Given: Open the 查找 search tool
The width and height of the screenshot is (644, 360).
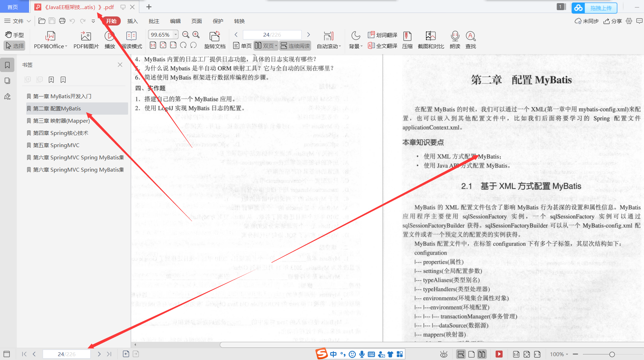Looking at the screenshot, I should 470,40.
